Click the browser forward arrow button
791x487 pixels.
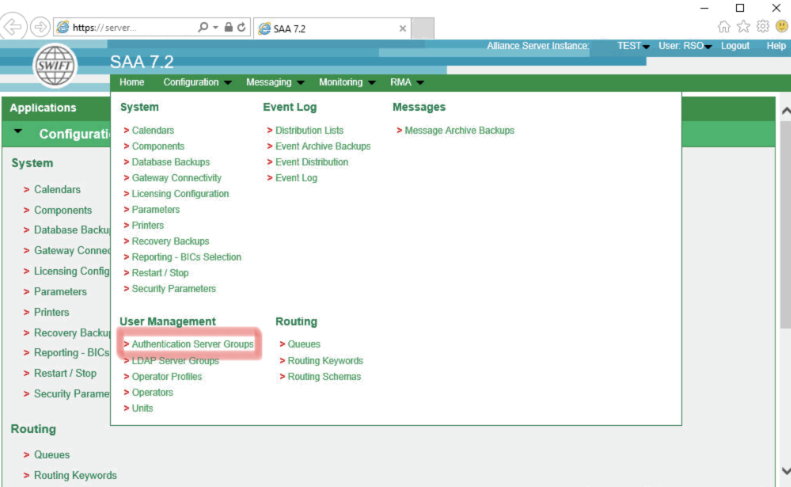(x=38, y=27)
